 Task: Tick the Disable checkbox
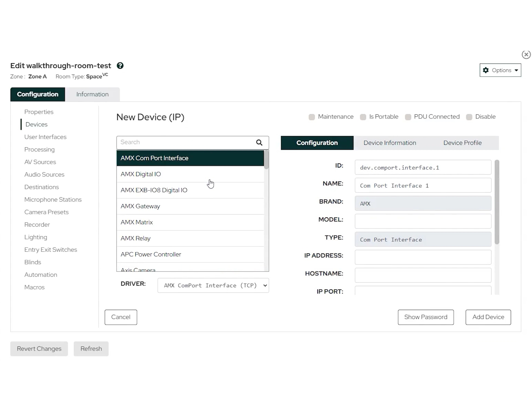(x=469, y=117)
